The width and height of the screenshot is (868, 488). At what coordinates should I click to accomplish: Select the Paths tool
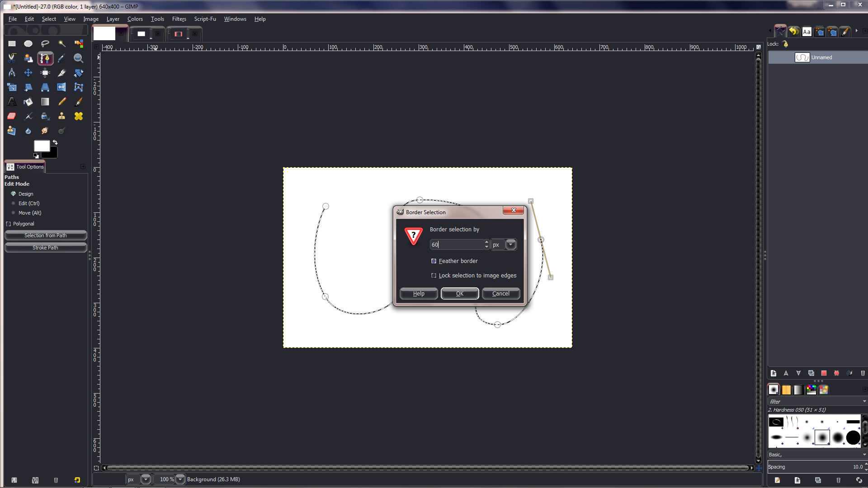[x=45, y=58]
